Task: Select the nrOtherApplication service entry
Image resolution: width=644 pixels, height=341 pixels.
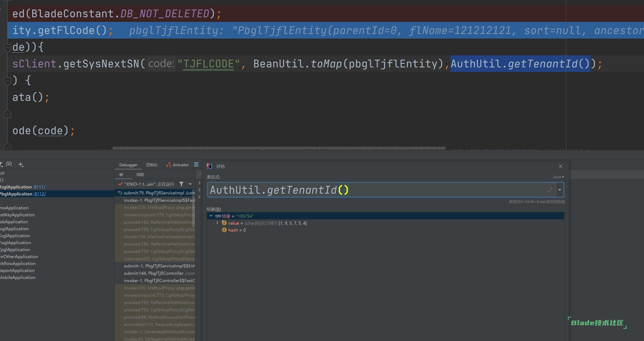Action: tap(19, 256)
